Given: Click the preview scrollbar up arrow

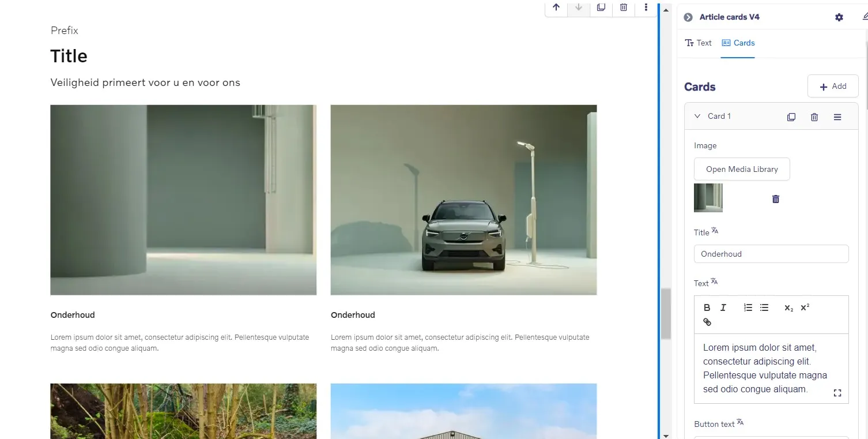Looking at the screenshot, I should pos(666,9).
